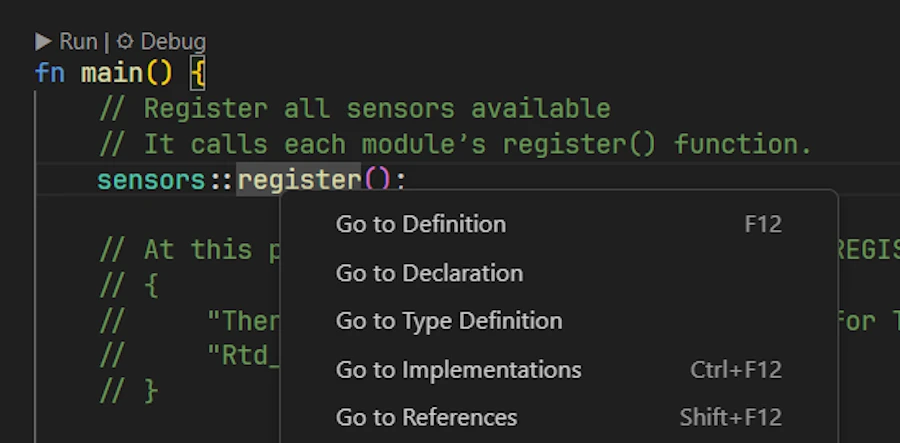The height and width of the screenshot is (443, 900).
Task: Click the highlighted register function name
Action: tap(298, 180)
